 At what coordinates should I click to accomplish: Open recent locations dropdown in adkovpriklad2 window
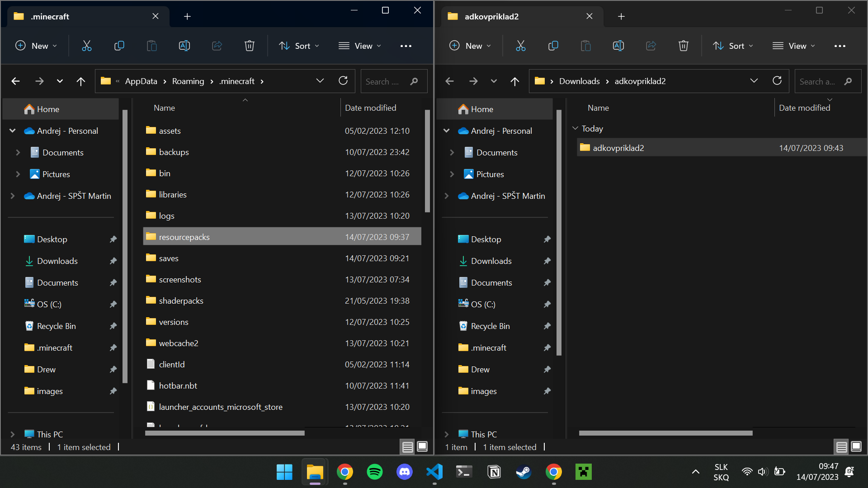494,81
